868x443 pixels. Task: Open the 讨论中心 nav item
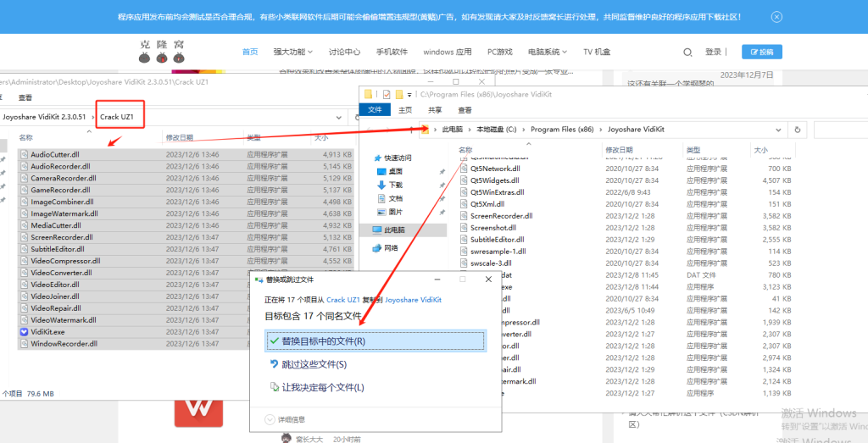point(344,52)
